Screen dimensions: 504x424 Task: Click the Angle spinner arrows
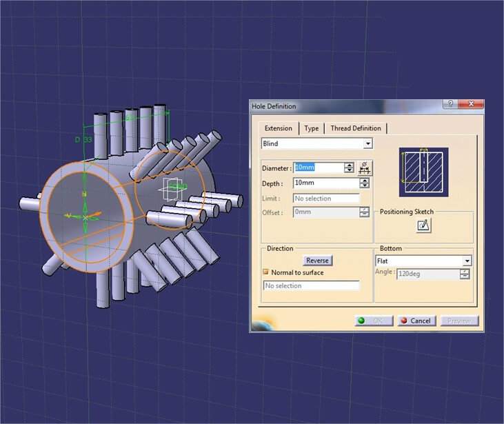465,274
